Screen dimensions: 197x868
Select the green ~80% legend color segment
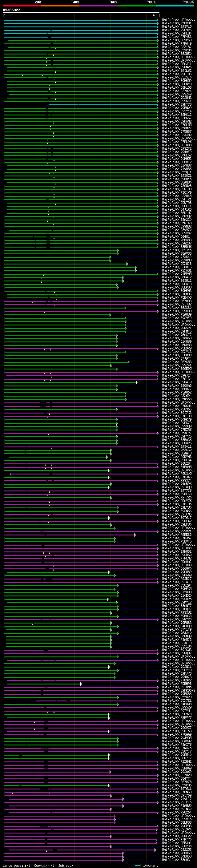click(x=137, y=6)
